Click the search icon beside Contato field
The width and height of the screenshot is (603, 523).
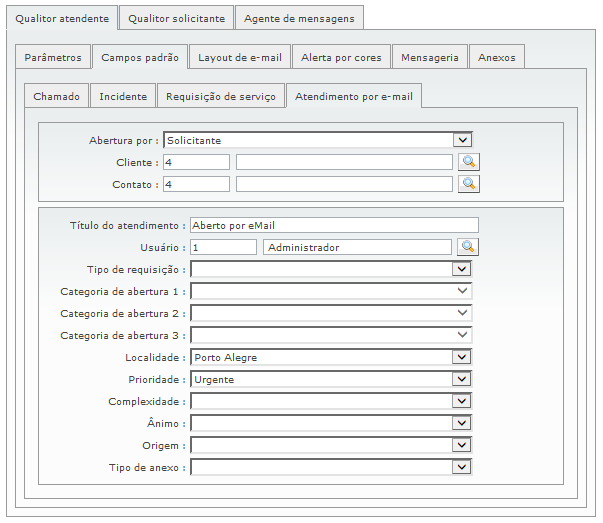pos(469,184)
